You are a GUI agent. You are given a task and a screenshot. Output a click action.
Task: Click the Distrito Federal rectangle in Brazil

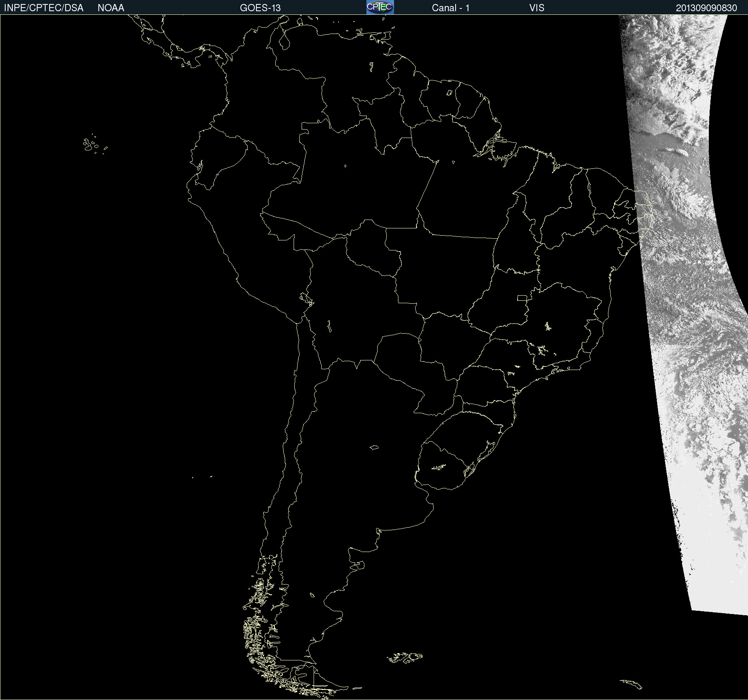(522, 298)
